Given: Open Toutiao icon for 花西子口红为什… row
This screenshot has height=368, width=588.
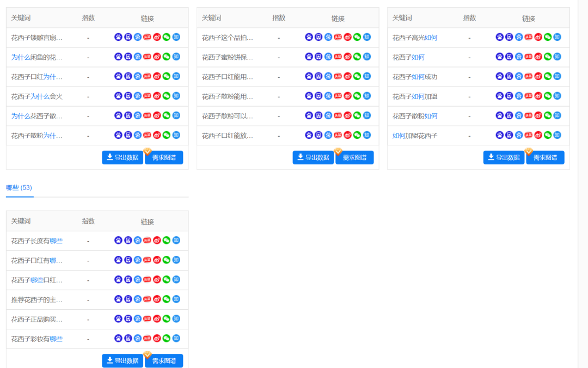Looking at the screenshot, I should (x=147, y=76).
